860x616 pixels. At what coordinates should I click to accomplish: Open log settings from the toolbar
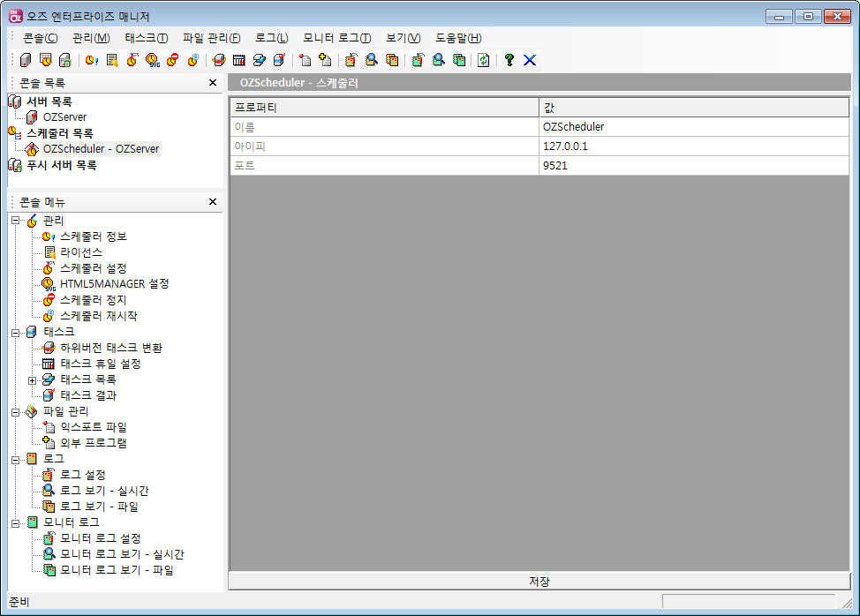351,60
